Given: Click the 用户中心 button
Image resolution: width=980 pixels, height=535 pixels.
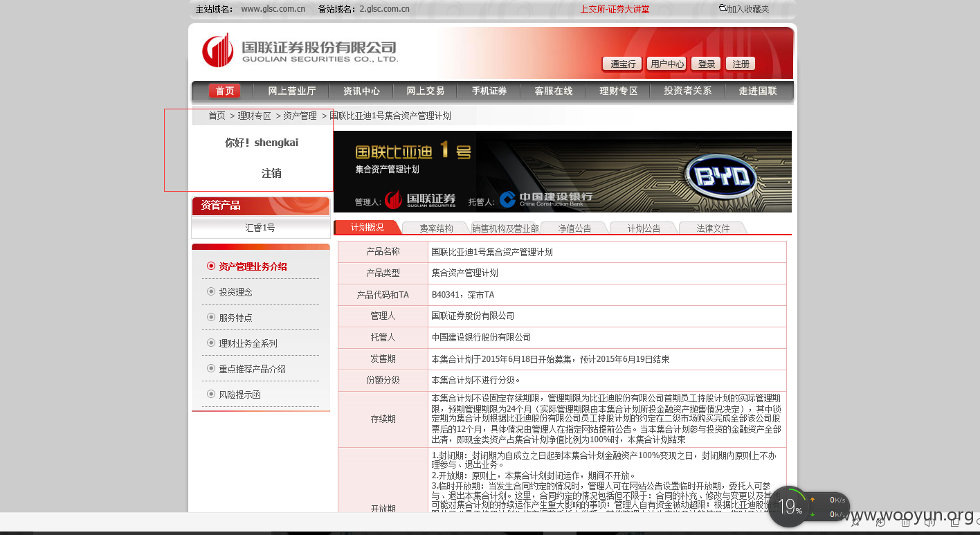Looking at the screenshot, I should point(666,64).
